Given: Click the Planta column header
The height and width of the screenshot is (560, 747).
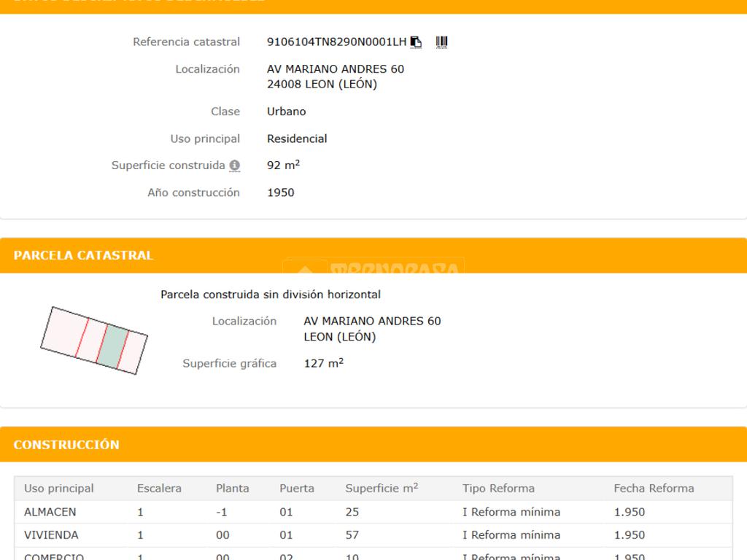Looking at the screenshot, I should [232, 489].
